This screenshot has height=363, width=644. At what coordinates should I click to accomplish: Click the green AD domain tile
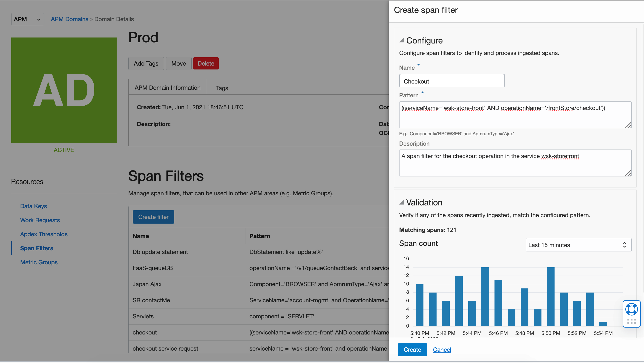coord(64,90)
